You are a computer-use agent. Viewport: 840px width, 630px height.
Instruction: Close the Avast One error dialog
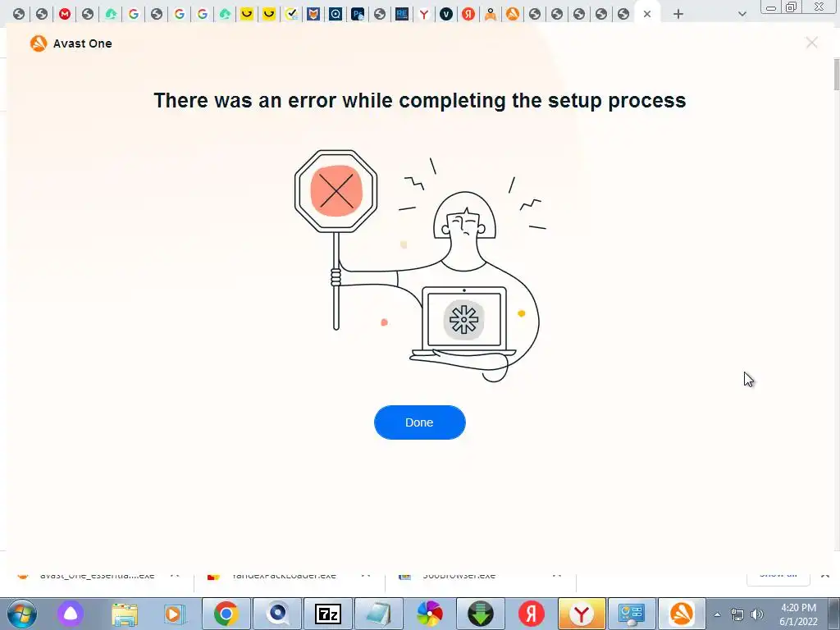pos(811,43)
